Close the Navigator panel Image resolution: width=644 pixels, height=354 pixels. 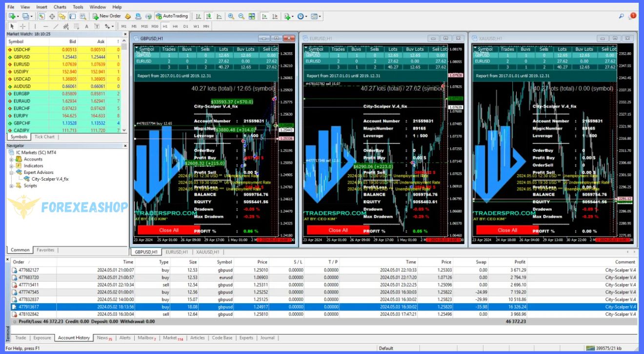tap(125, 146)
